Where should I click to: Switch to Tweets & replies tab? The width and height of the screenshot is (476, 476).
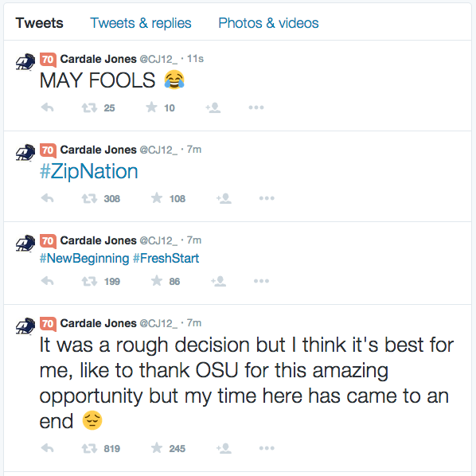(x=141, y=23)
